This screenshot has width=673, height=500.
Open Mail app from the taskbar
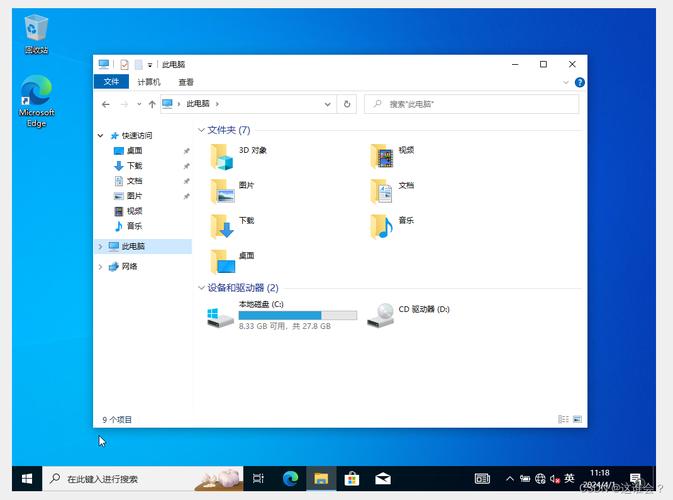point(382,479)
